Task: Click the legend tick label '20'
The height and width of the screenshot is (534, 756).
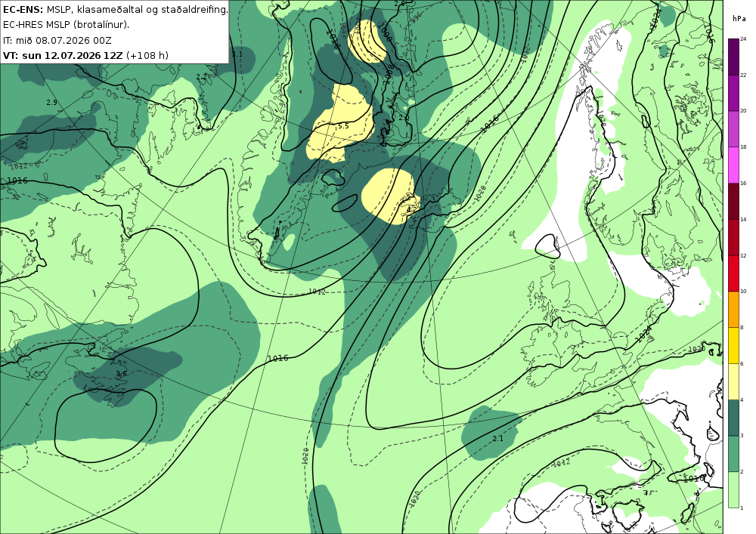Action: (x=743, y=111)
